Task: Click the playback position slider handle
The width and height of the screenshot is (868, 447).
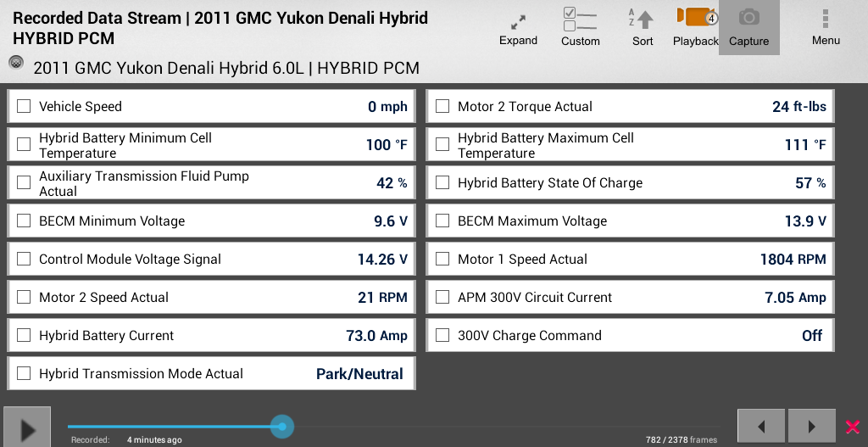Action: [x=282, y=427]
